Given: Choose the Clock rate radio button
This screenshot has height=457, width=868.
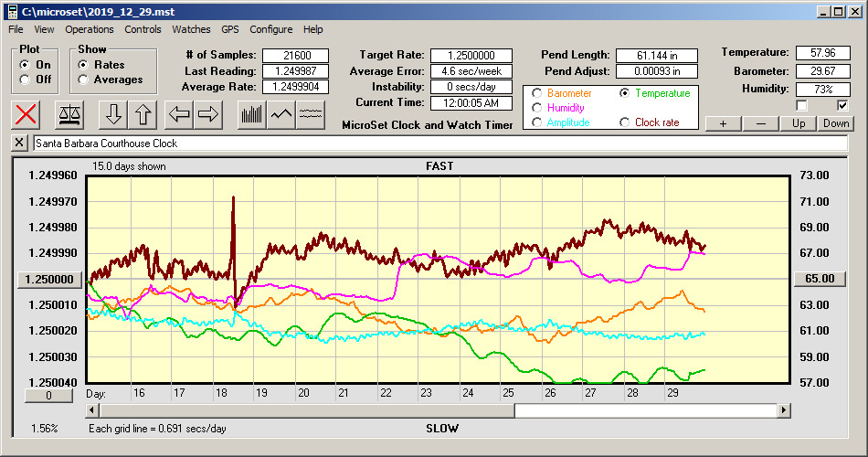Looking at the screenshot, I should click(x=625, y=122).
